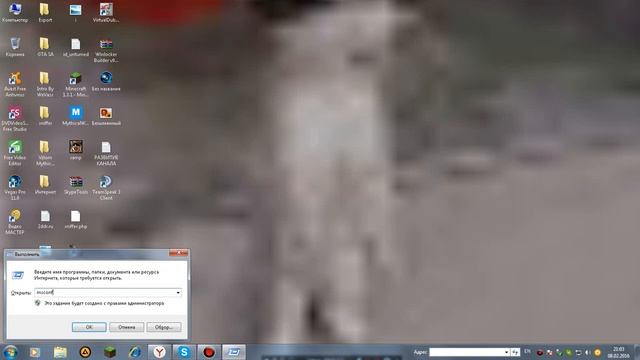Launch the Видео МАСТЕР shortcut
The width and height of the screenshot is (640, 360).
tap(15, 221)
